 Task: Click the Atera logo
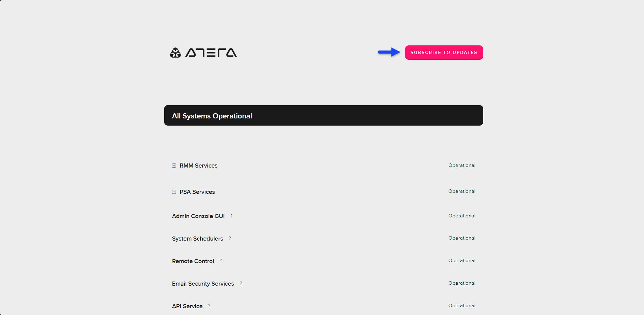pyautogui.click(x=203, y=53)
